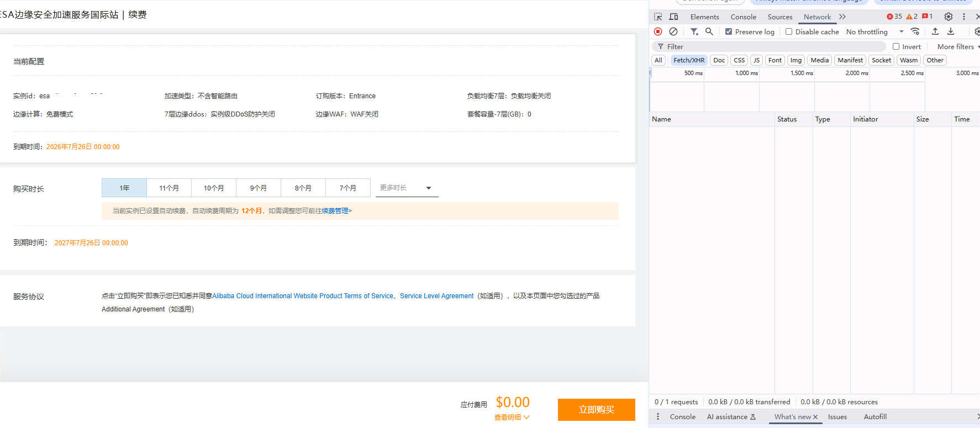Open the Autofill drawer tab
The width and height of the screenshot is (980, 428).
click(x=876, y=417)
